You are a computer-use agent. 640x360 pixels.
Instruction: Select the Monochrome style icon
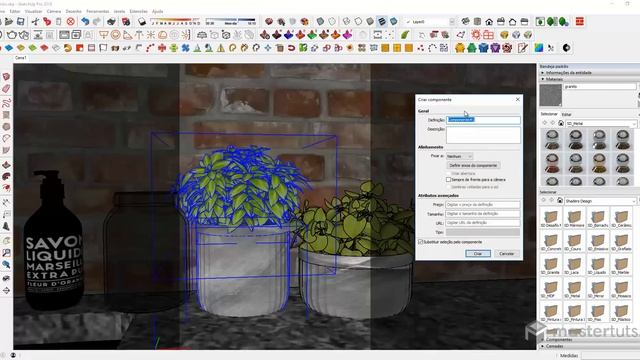394,21
